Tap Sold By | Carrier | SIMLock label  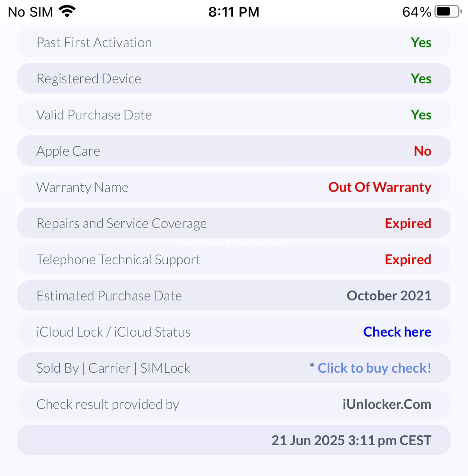click(x=113, y=368)
